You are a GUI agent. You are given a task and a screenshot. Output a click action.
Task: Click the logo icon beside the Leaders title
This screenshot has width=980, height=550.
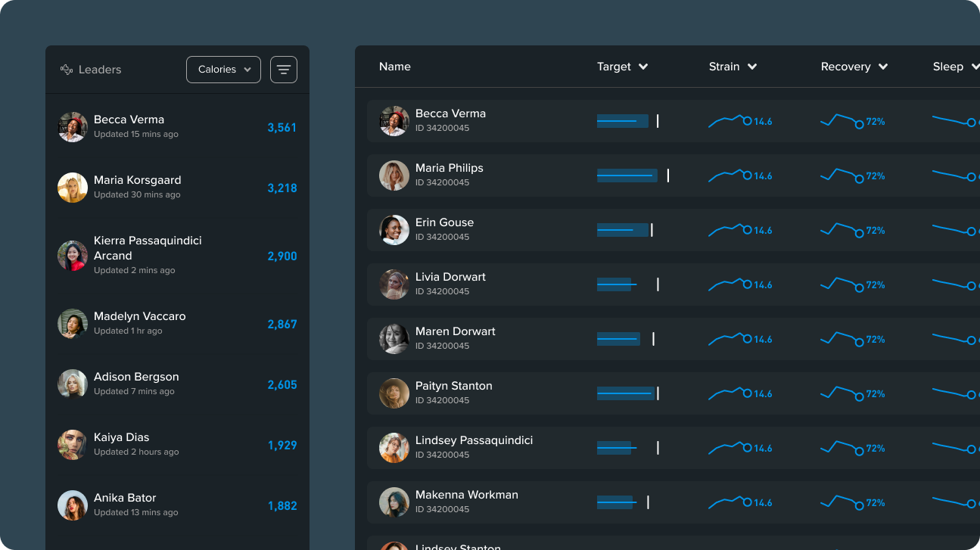click(x=64, y=69)
